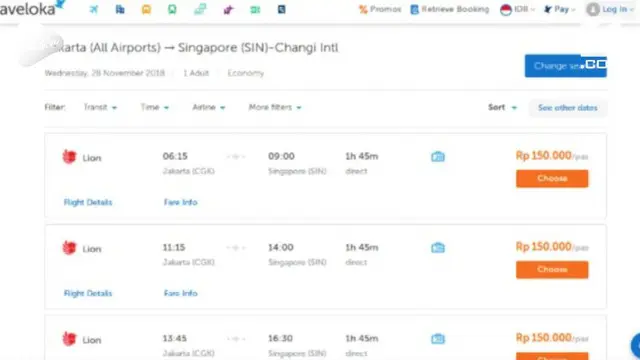Screen dimensions: 640x360
Task: Click Lion airline logo on 13:45 flight
Action: [x=69, y=339]
